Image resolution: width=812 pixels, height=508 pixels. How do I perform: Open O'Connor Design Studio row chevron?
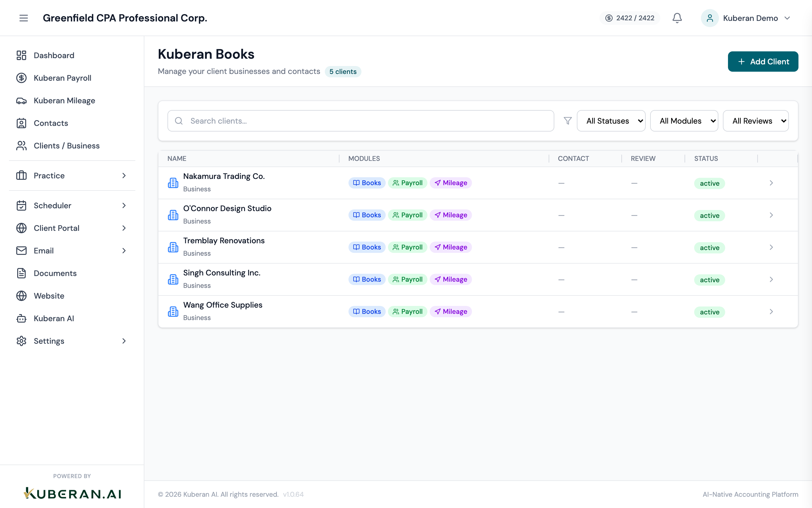click(771, 215)
